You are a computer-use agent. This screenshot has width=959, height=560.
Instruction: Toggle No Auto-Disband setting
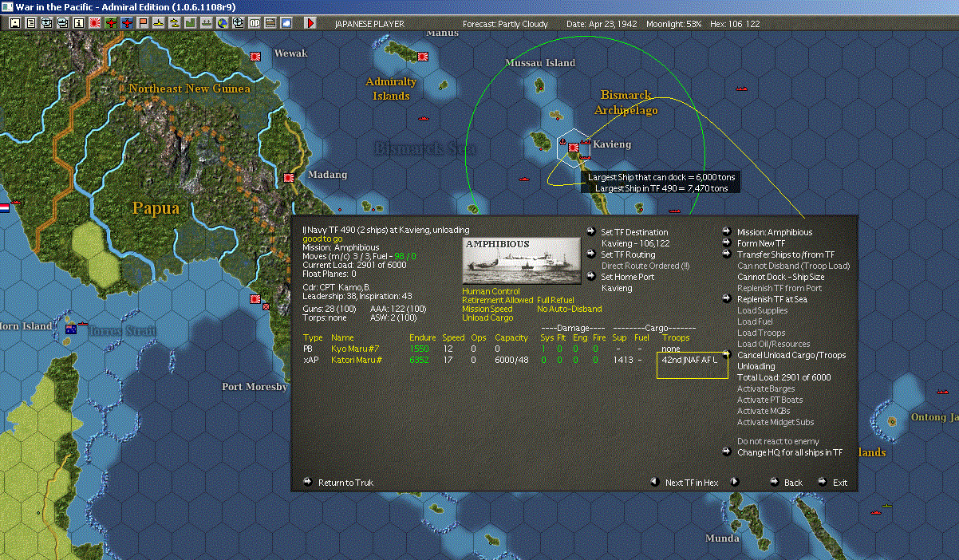(x=569, y=309)
